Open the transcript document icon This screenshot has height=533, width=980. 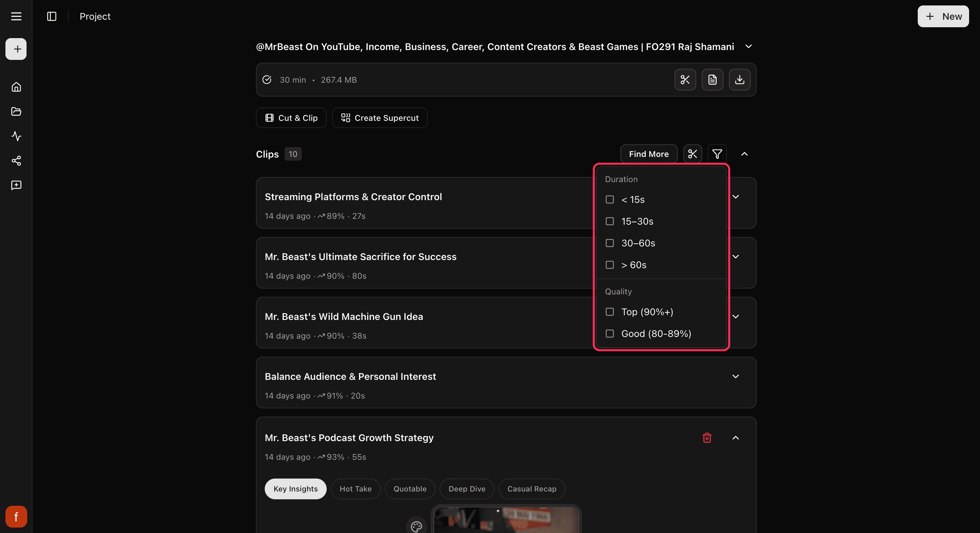[712, 80]
